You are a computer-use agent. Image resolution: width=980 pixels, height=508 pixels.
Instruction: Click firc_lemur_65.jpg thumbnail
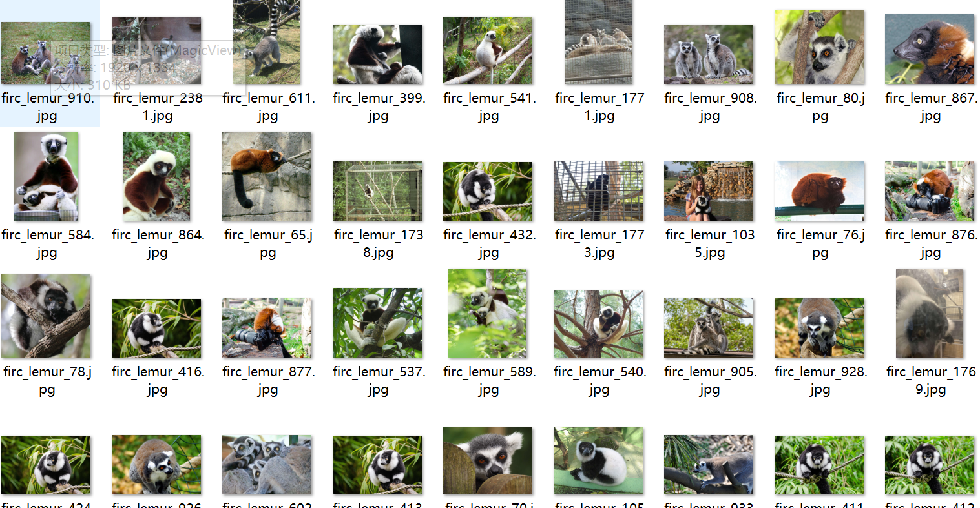pyautogui.click(x=267, y=176)
